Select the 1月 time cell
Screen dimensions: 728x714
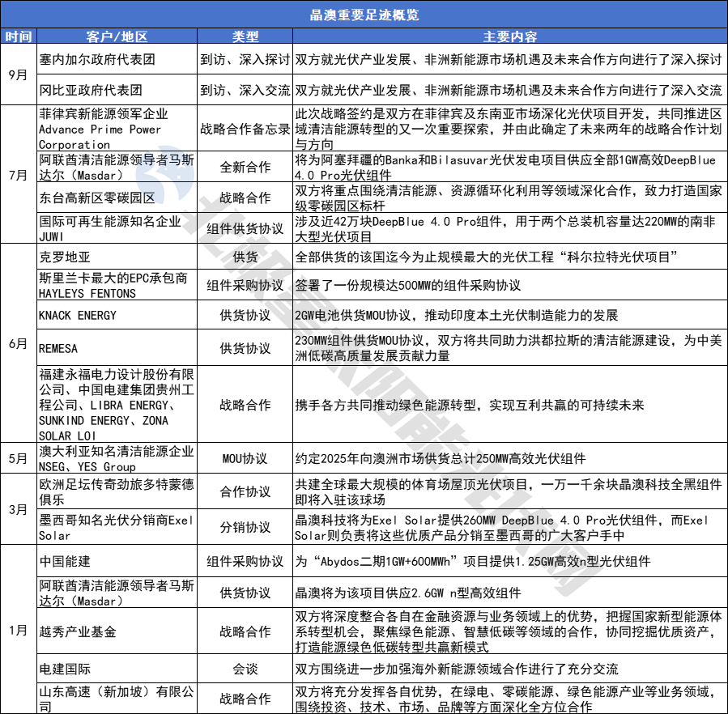tap(19, 630)
